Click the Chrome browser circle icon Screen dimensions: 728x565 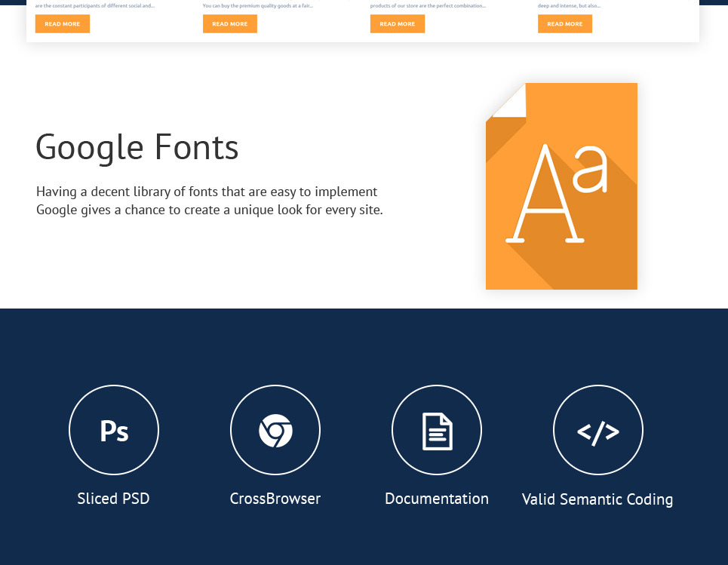(x=275, y=430)
